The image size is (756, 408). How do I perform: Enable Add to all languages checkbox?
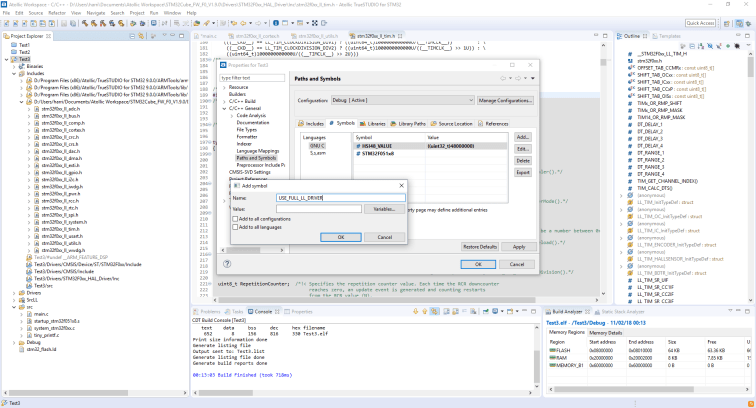click(x=236, y=227)
